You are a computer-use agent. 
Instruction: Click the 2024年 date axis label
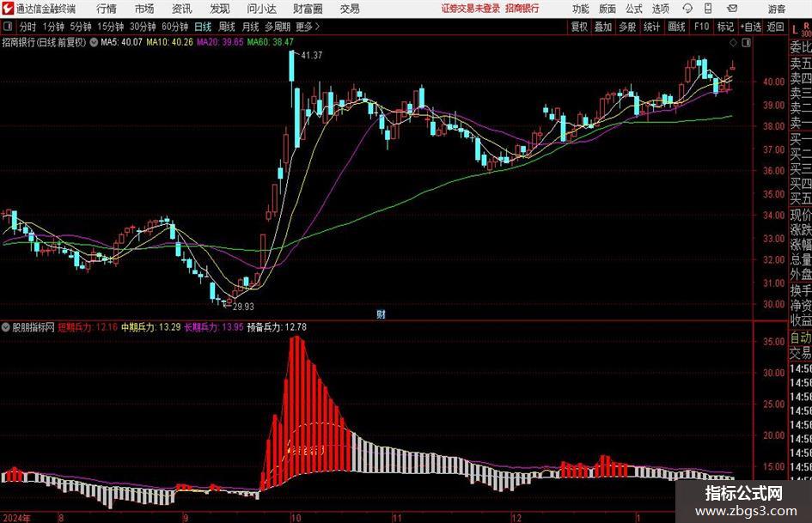coord(16,518)
